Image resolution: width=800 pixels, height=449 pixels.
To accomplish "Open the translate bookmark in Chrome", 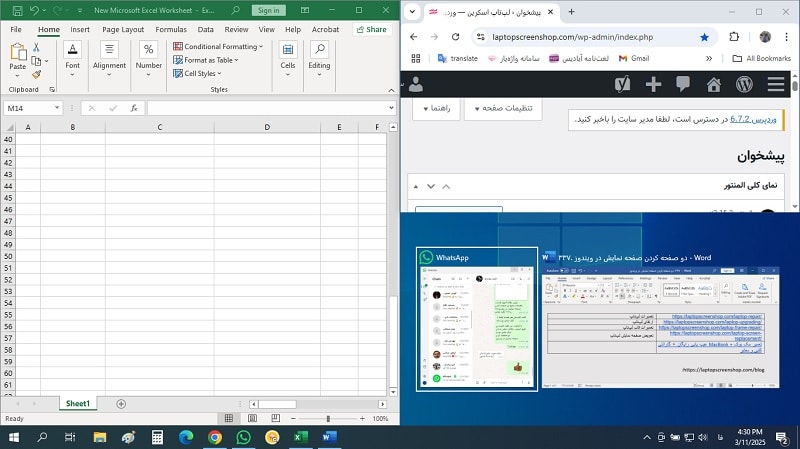I will 458,58.
